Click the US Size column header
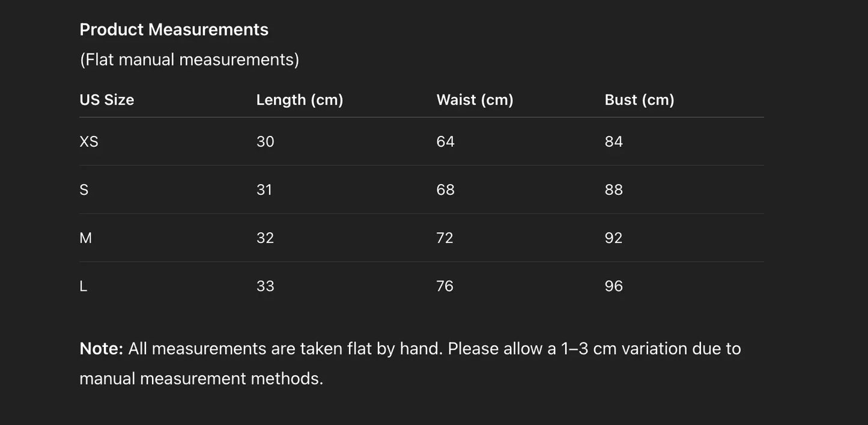 [x=107, y=100]
